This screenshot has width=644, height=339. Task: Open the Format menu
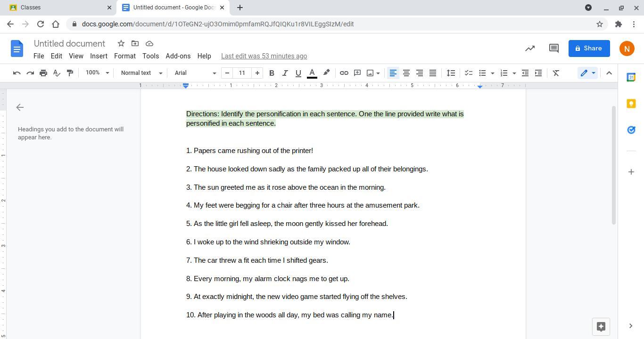click(x=124, y=56)
